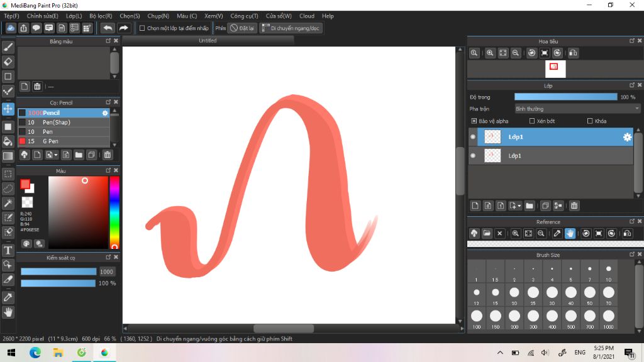Add new color in Bảng màu panel
This screenshot has height=362, width=644.
25,86
